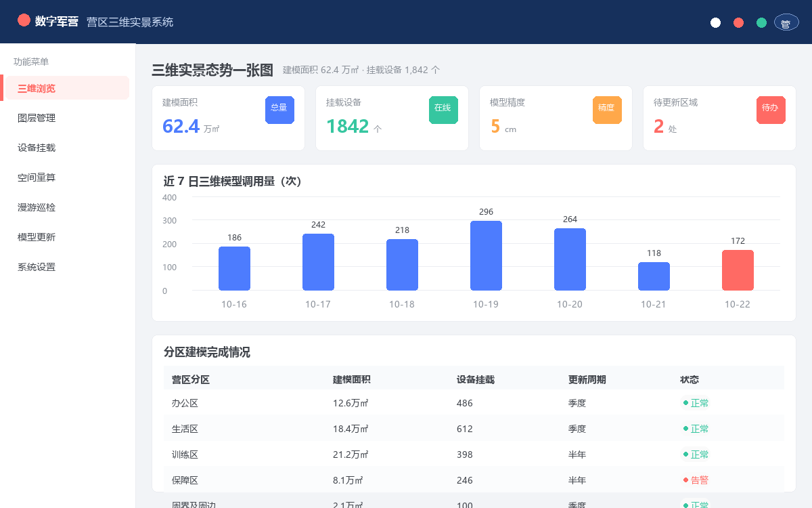Select the 生活区 row name
Image resolution: width=812 pixels, height=508 pixels.
pos(185,429)
